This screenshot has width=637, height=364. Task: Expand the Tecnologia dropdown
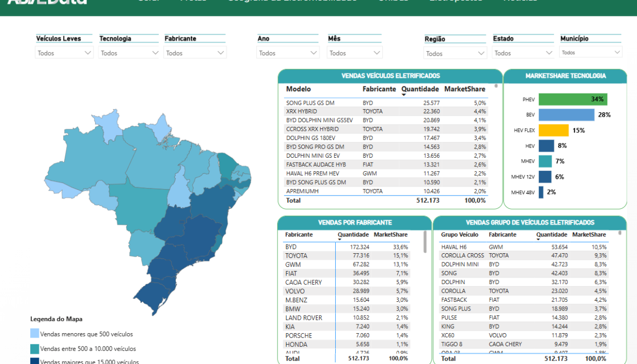coord(155,53)
